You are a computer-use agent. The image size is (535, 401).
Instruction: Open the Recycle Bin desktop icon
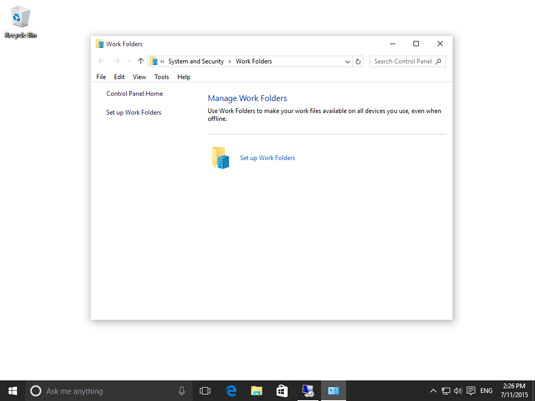click(x=20, y=22)
